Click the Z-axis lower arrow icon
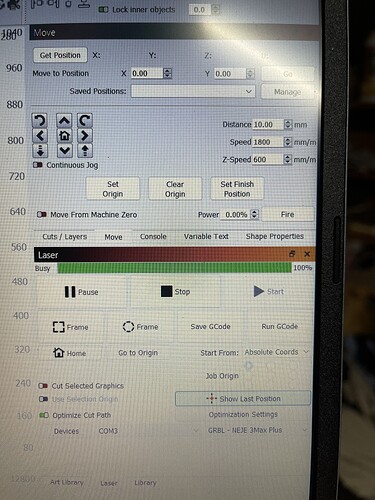Viewport: 375px width, 500px height. point(40,151)
